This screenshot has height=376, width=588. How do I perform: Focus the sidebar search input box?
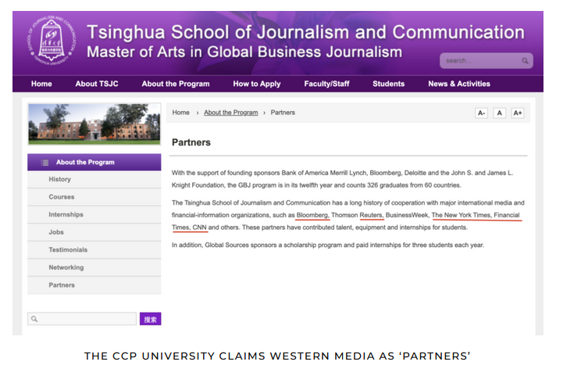point(82,319)
